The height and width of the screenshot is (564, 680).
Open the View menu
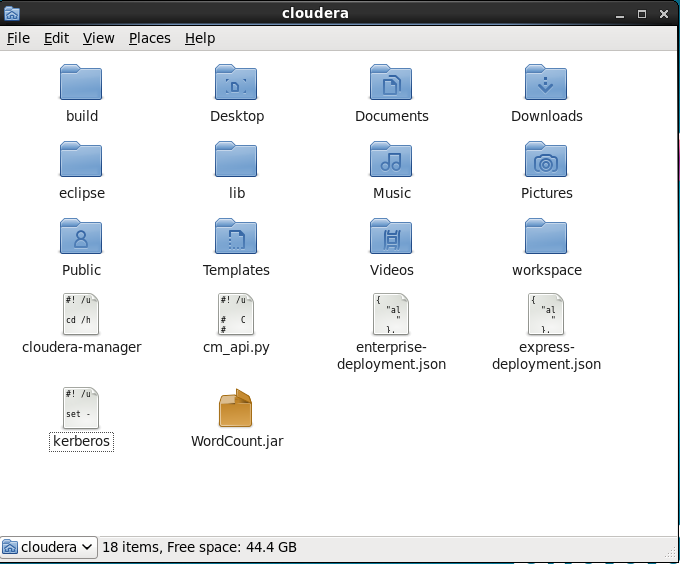98,38
